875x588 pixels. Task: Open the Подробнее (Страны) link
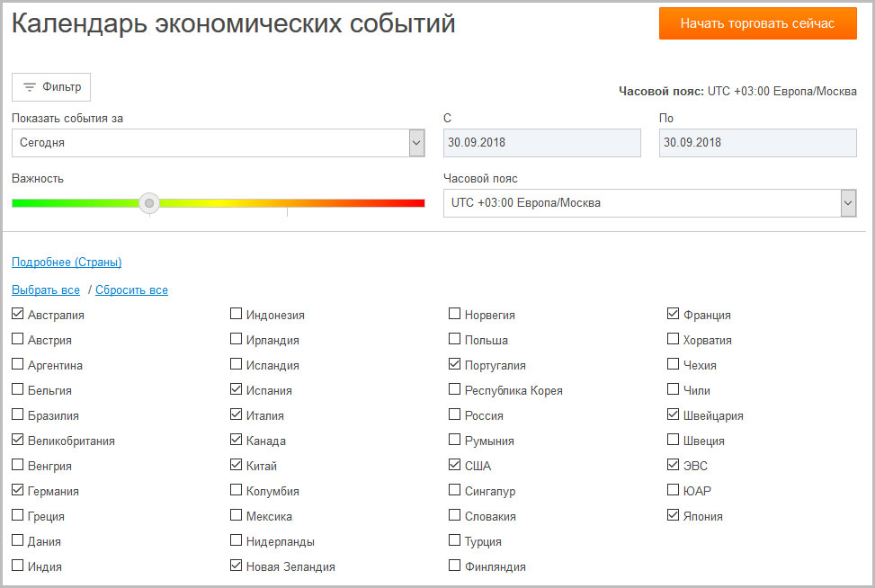[x=67, y=263]
